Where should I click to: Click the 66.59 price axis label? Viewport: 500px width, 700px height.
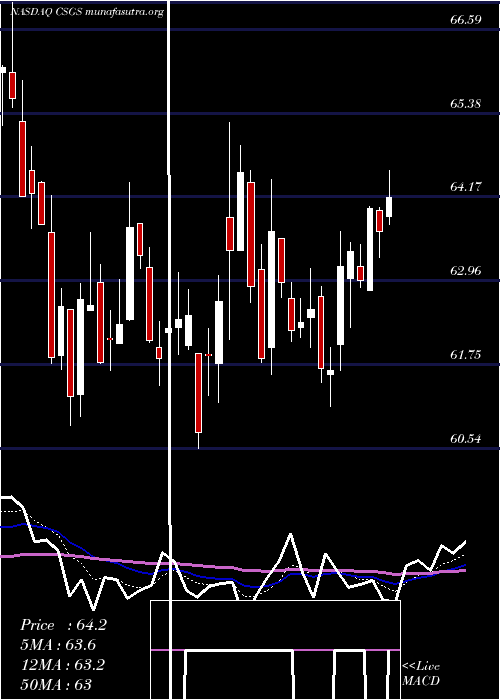(x=466, y=20)
